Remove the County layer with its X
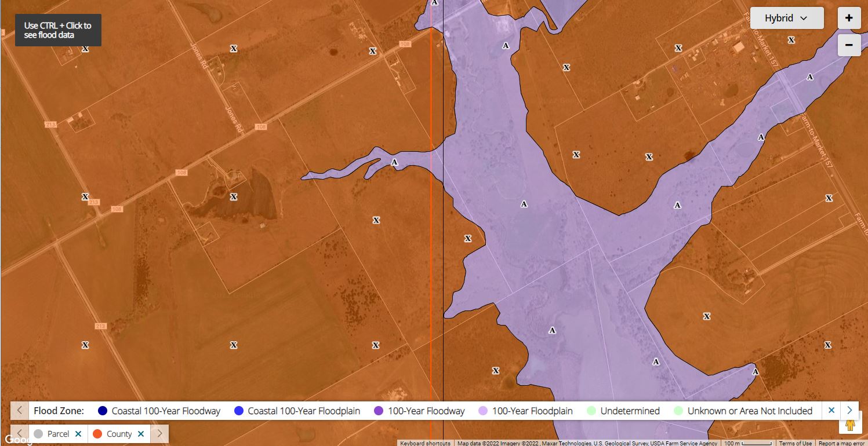This screenshot has height=446, width=868. coord(141,434)
